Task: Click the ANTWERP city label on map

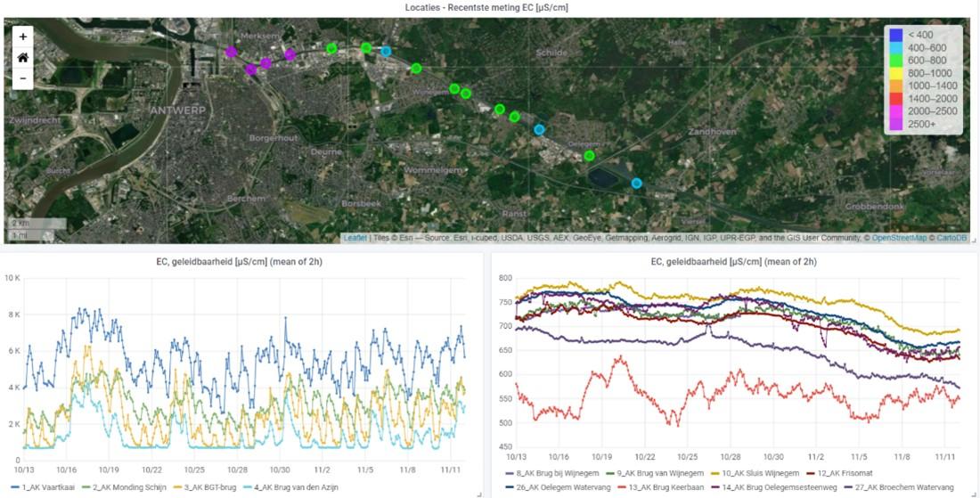Action: [177, 110]
